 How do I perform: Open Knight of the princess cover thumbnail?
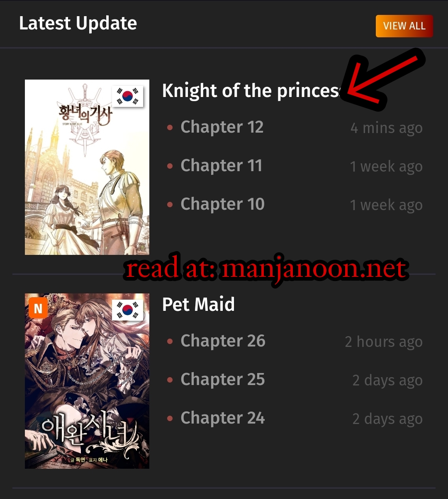point(87,167)
